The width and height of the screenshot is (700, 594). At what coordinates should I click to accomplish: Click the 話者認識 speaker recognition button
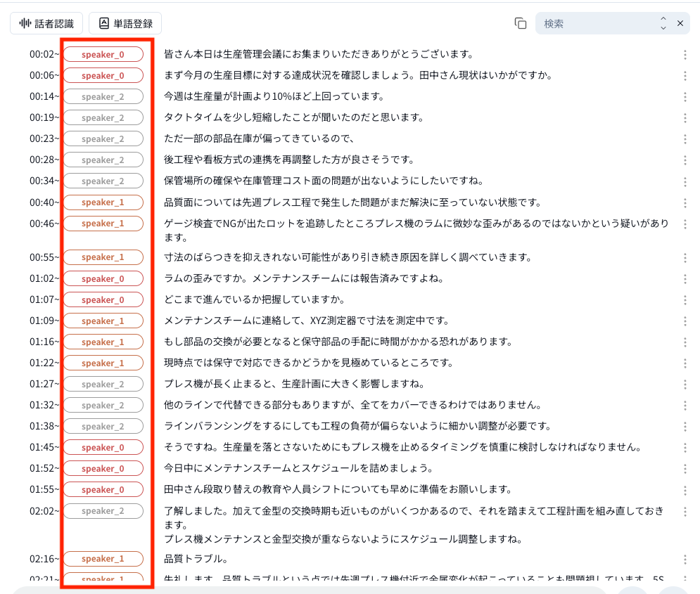click(x=46, y=23)
